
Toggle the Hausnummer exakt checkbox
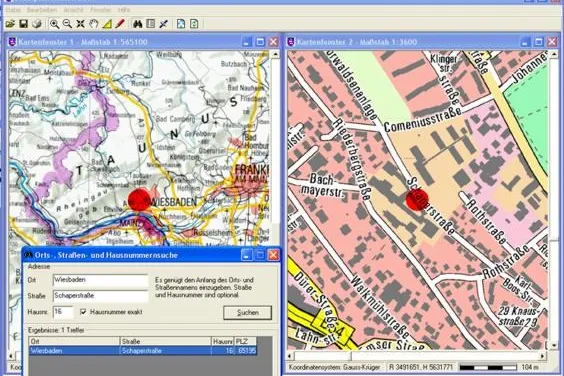(x=83, y=312)
